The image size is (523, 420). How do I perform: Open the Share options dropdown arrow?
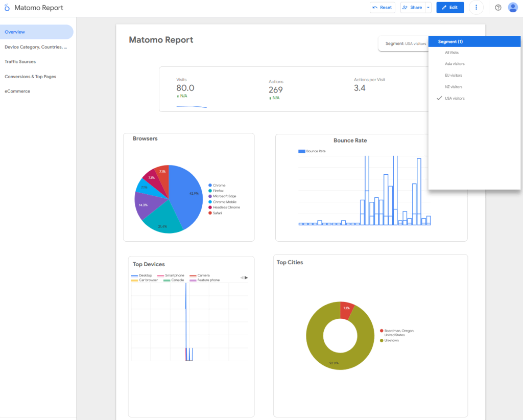(428, 7)
